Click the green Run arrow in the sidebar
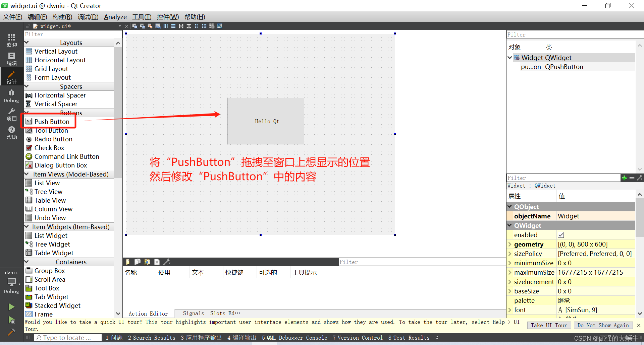 tap(11, 306)
